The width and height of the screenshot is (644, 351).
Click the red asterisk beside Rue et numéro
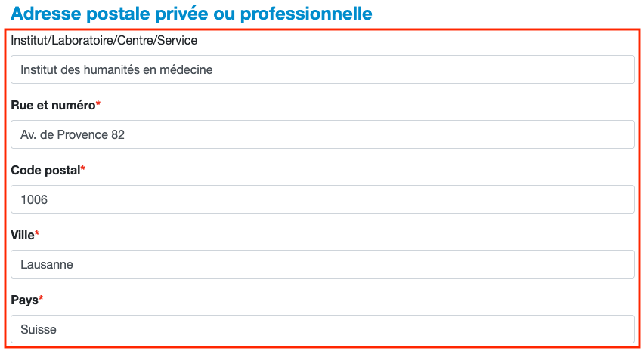pyautogui.click(x=98, y=103)
